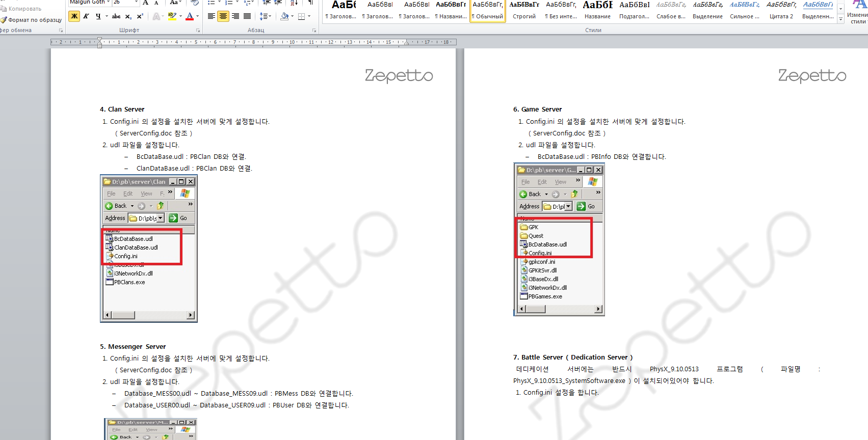Screen dimensions: 868x440
Task: Apply numbered list formatting
Action: coord(229,3)
